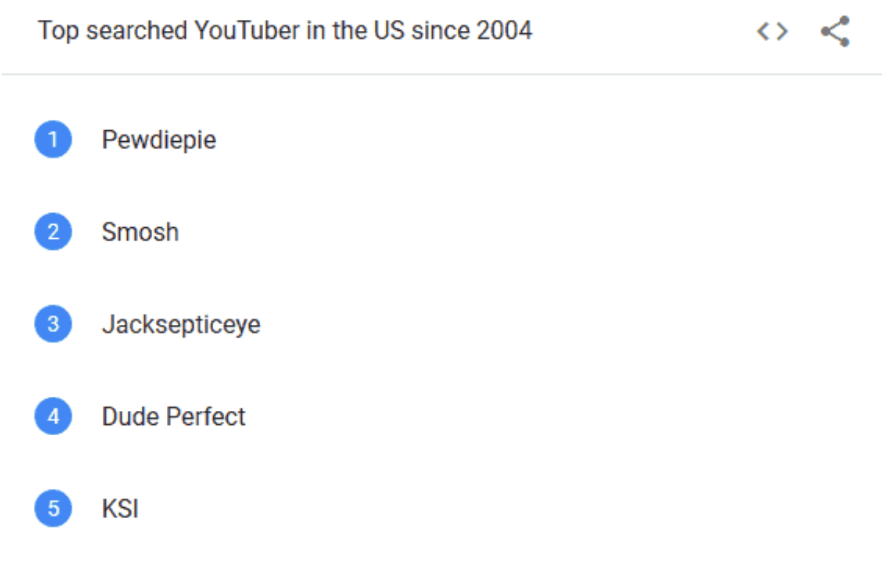The width and height of the screenshot is (882, 588).
Task: Select the blue number 5 badge
Action: pos(53,509)
